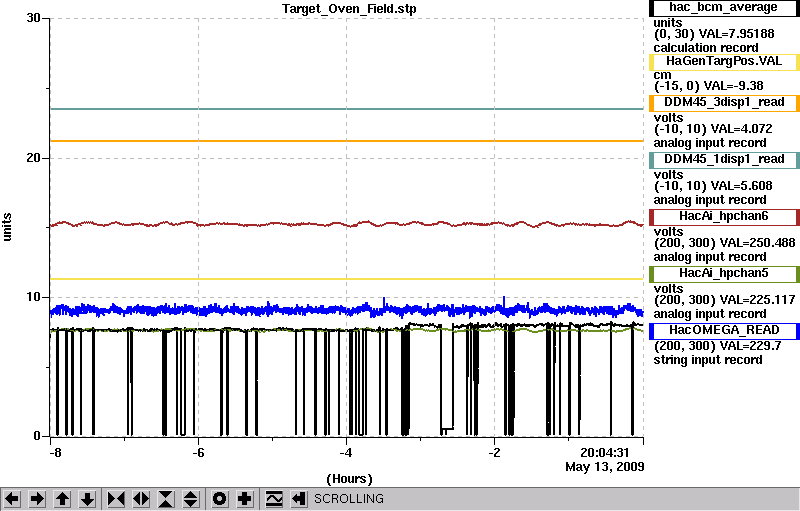Image resolution: width=800 pixels, height=511 pixels.
Task: Click the VAL=250.488 reading
Action: 760,243
